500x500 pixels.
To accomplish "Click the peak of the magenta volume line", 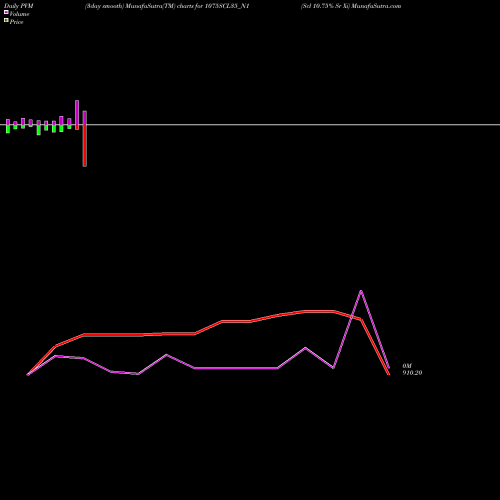I will pyautogui.click(x=361, y=291).
